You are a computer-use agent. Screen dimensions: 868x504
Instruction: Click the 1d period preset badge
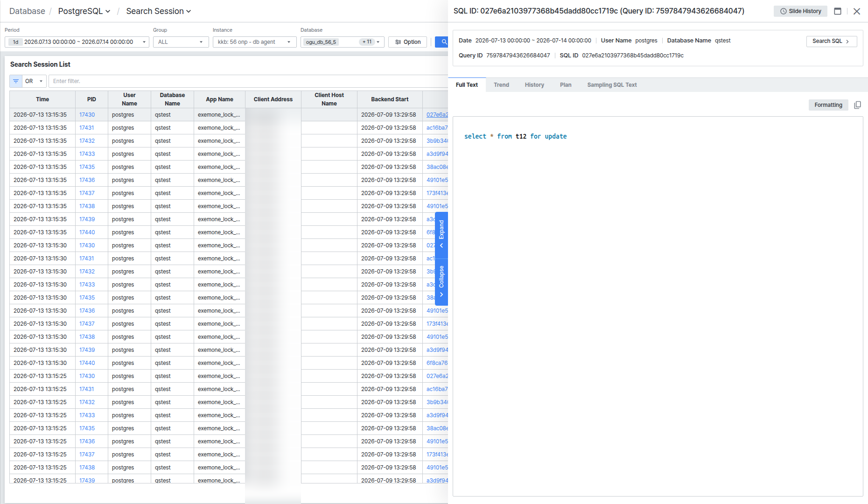pyautogui.click(x=15, y=42)
